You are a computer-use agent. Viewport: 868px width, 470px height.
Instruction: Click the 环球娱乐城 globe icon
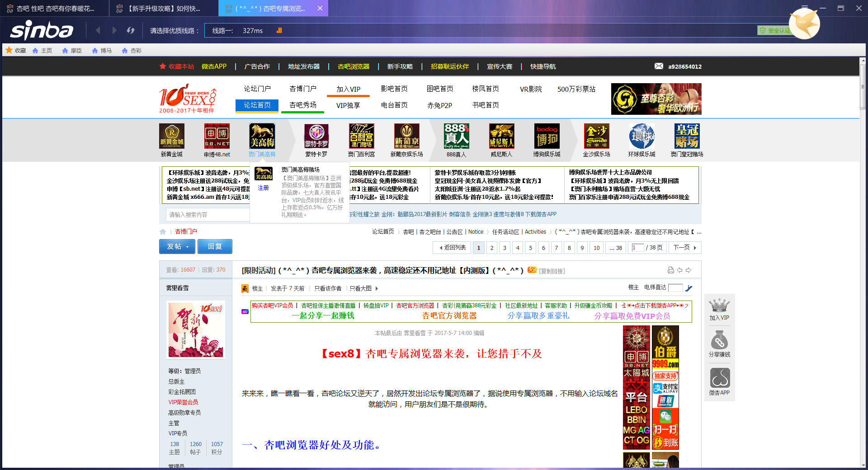tap(642, 136)
